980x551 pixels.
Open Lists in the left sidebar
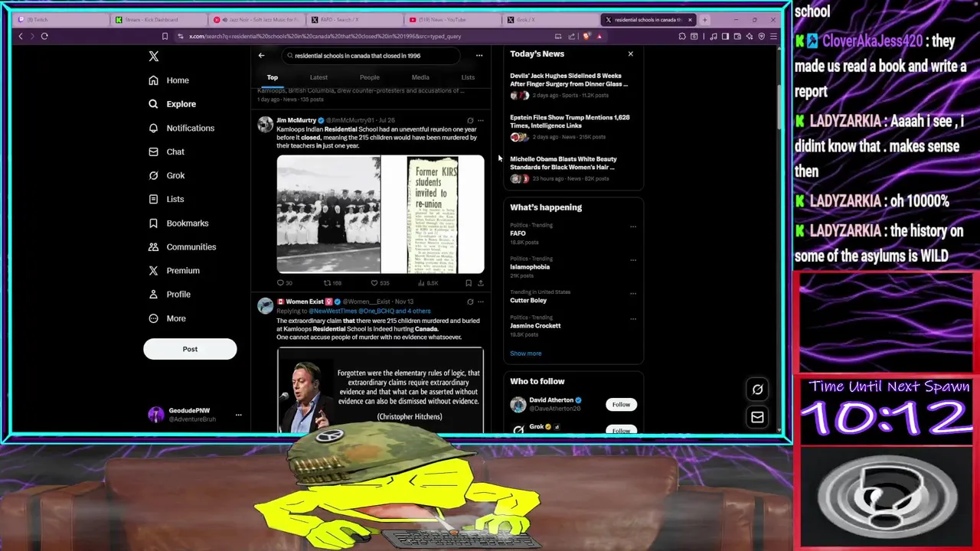(x=166, y=199)
